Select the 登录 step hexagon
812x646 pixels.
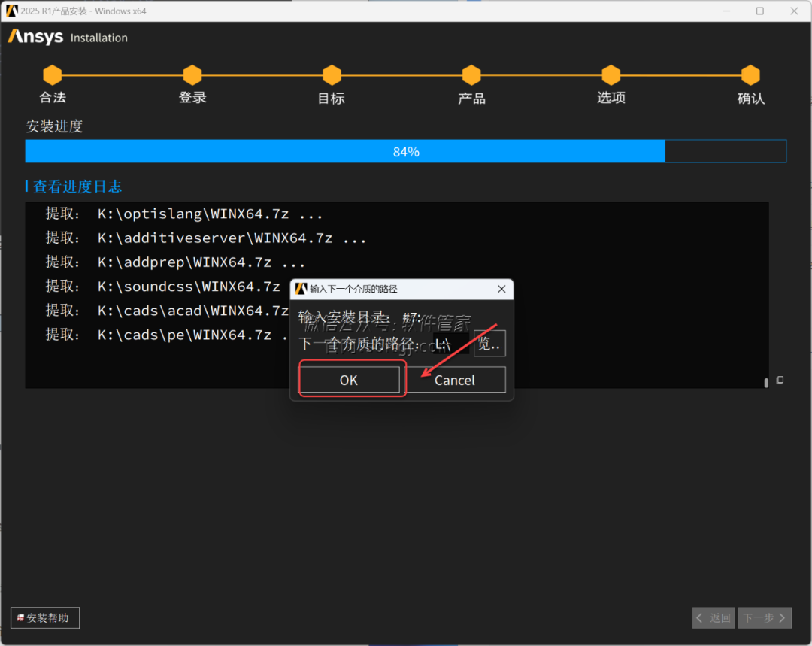click(192, 75)
